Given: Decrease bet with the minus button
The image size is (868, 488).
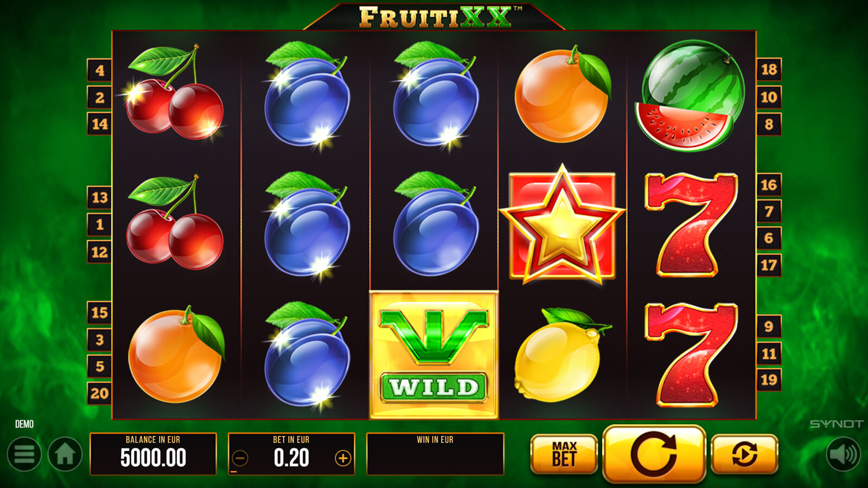Looking at the screenshot, I should (x=240, y=459).
